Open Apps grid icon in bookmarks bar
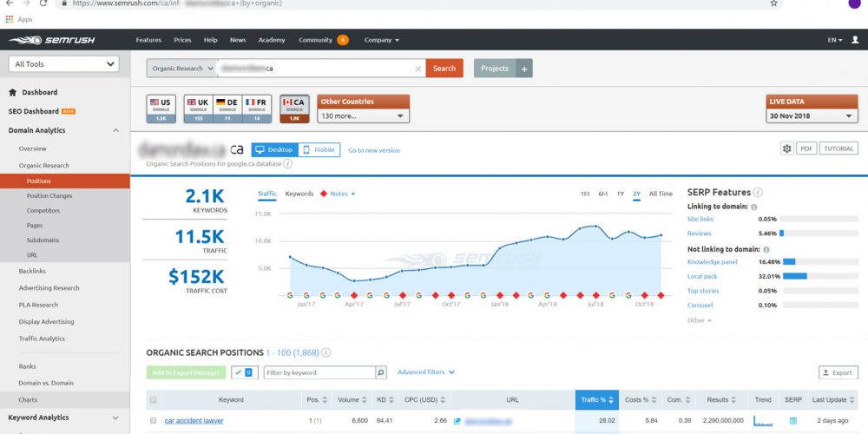This screenshot has width=868, height=434. click(x=10, y=19)
